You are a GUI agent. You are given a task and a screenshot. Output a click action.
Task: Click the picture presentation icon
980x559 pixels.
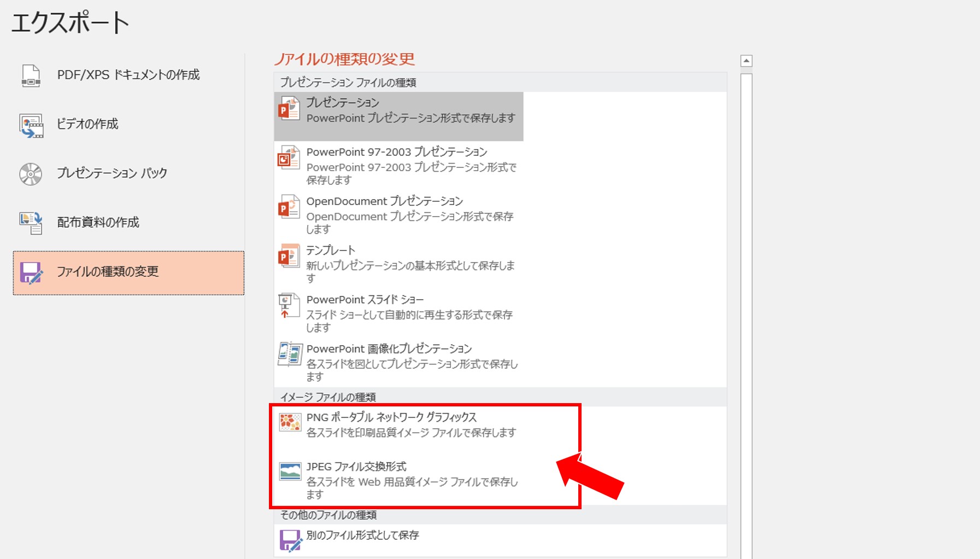tap(290, 354)
